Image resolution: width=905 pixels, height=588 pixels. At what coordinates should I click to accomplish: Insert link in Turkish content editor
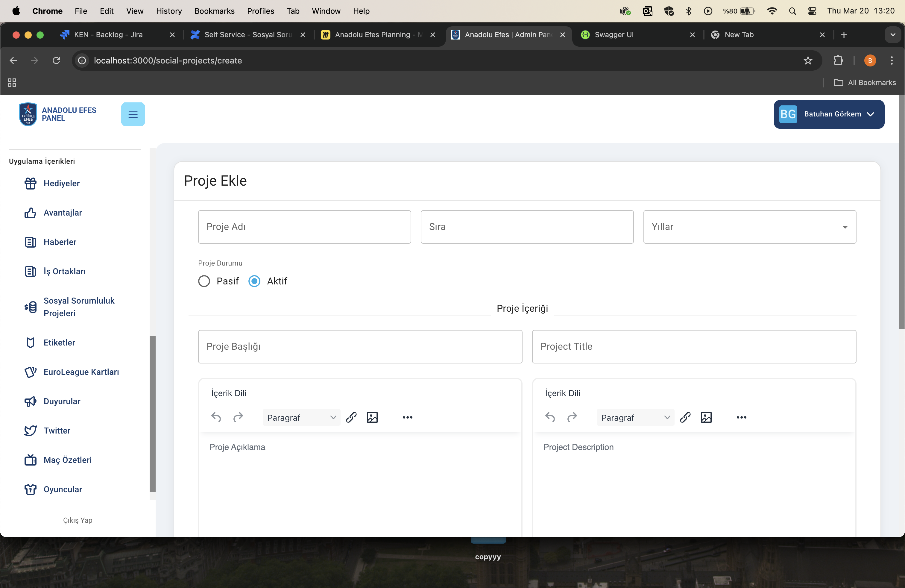(x=351, y=417)
